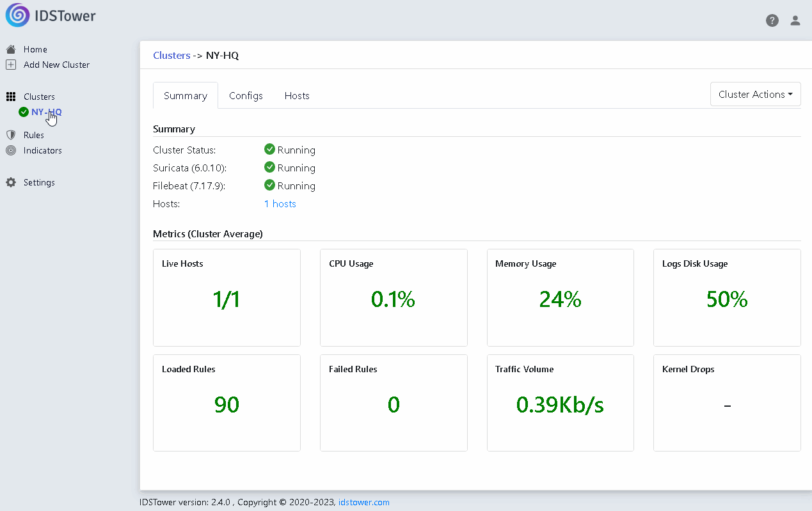Click the Cluster Status green check icon
Screen dimensions: 812x511
pos(269,150)
